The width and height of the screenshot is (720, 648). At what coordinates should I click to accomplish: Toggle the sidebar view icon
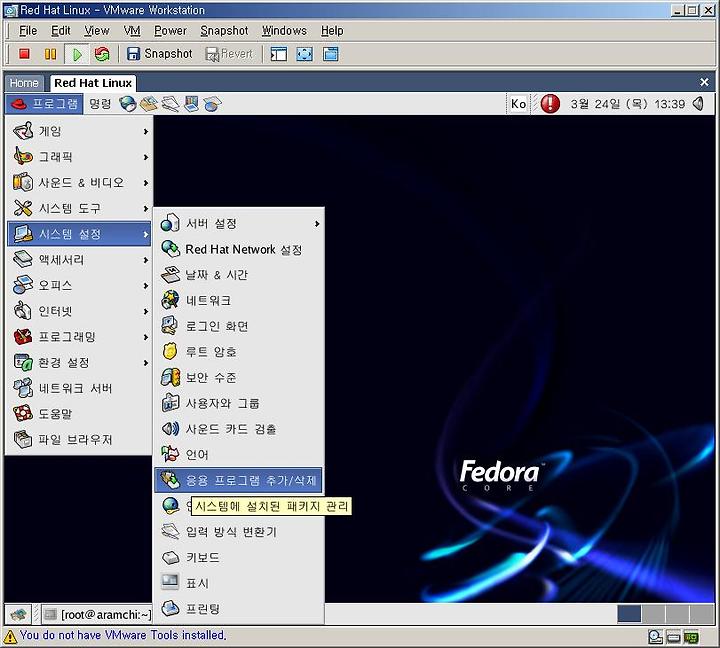tap(278, 54)
